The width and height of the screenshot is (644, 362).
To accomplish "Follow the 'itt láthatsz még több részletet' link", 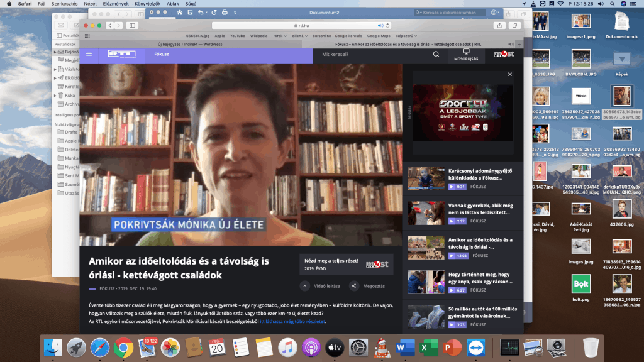I will [x=293, y=321].
